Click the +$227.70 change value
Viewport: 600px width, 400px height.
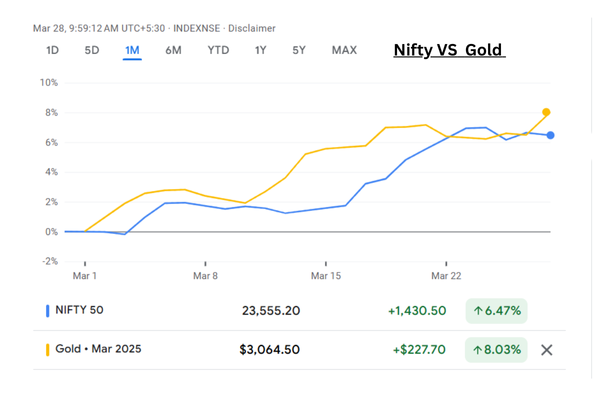pos(419,349)
